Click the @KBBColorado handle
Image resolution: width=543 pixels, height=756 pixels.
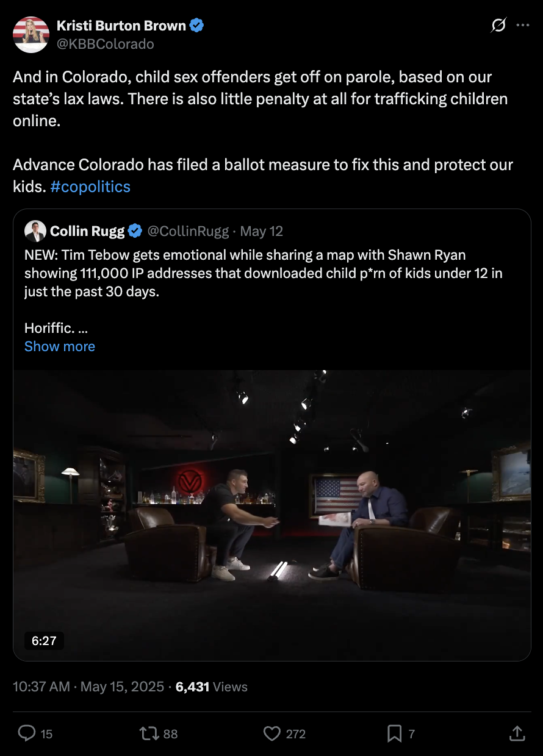point(106,44)
